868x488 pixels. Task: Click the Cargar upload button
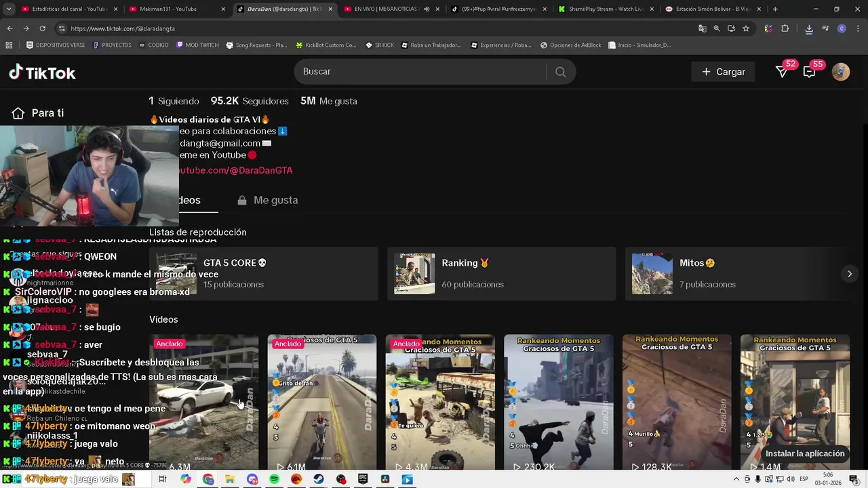(x=724, y=72)
